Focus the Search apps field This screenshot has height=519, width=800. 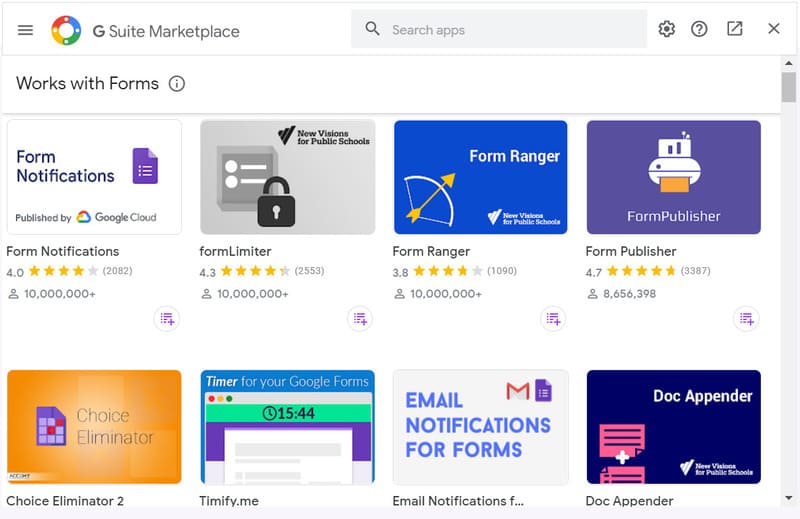pyautogui.click(x=499, y=30)
